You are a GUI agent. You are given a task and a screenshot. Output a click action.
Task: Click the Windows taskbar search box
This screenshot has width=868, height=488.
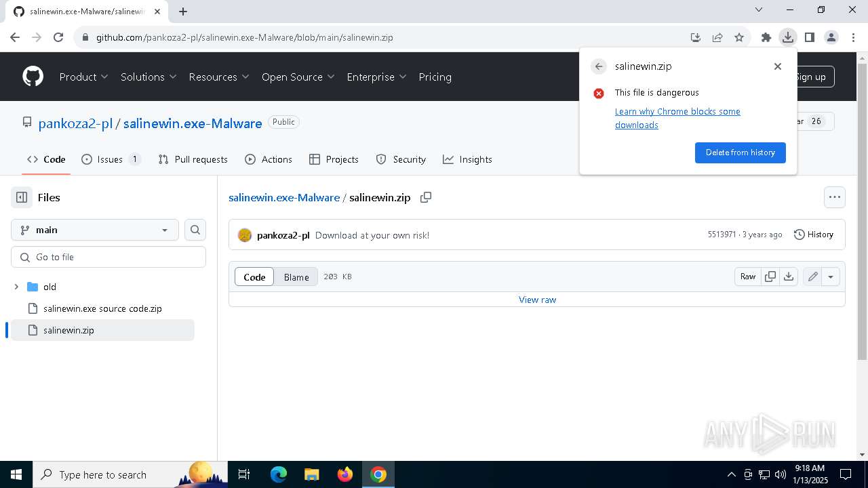(130, 474)
